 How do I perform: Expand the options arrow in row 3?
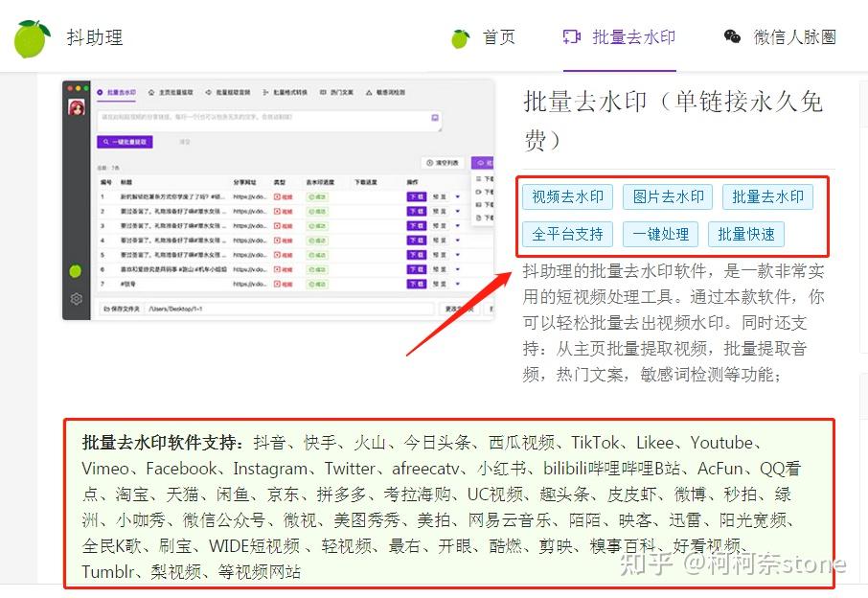[458, 226]
